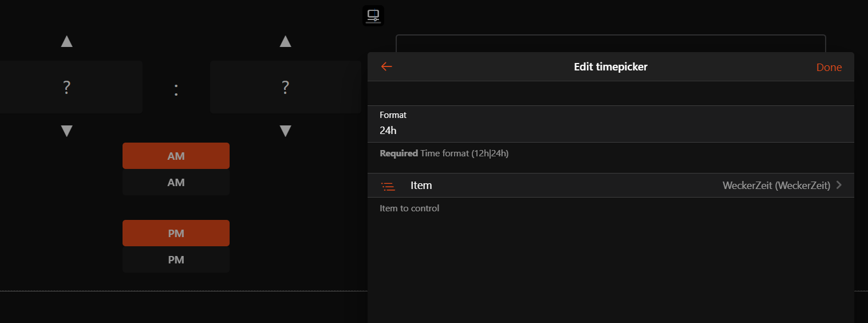Increase minutes with the up arrow

coord(285,41)
